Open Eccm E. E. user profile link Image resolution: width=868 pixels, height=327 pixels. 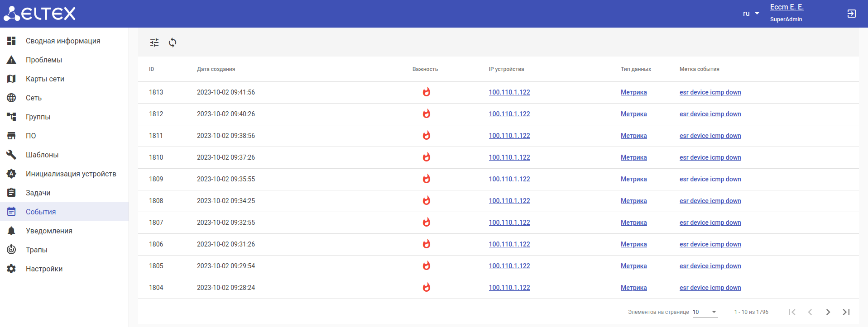click(x=786, y=7)
